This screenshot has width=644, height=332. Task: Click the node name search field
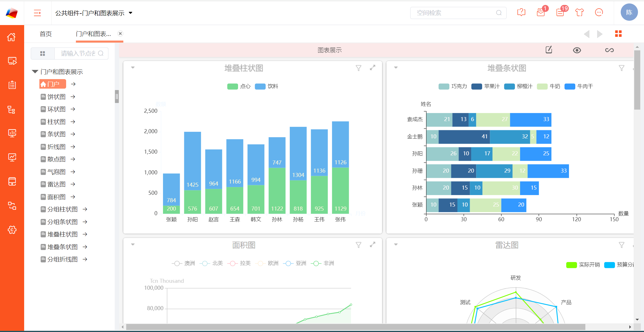click(x=81, y=54)
